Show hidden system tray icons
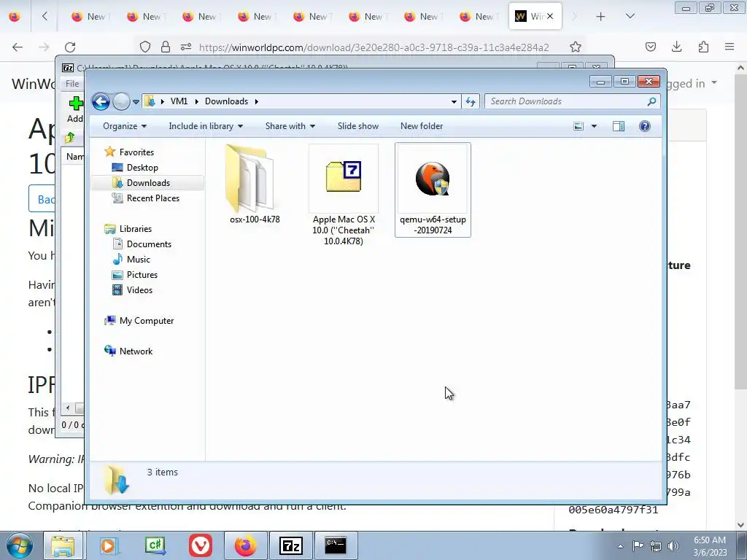Screen dimensions: 747x560 [620, 546]
